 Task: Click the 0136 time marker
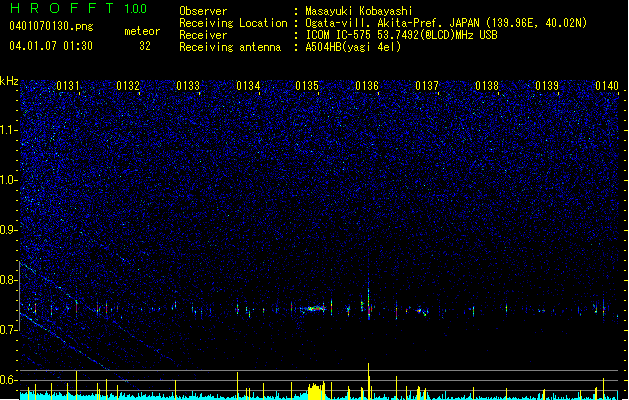coord(367,86)
